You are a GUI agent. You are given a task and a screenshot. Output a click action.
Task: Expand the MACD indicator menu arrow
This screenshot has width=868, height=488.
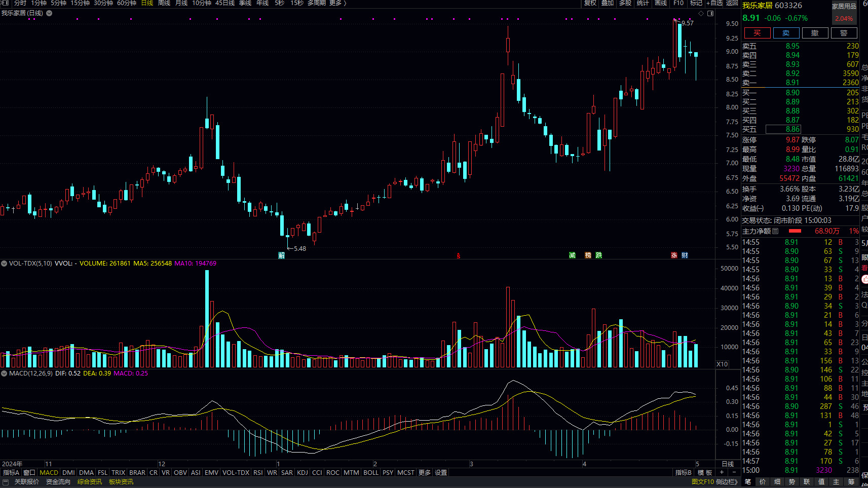4,373
